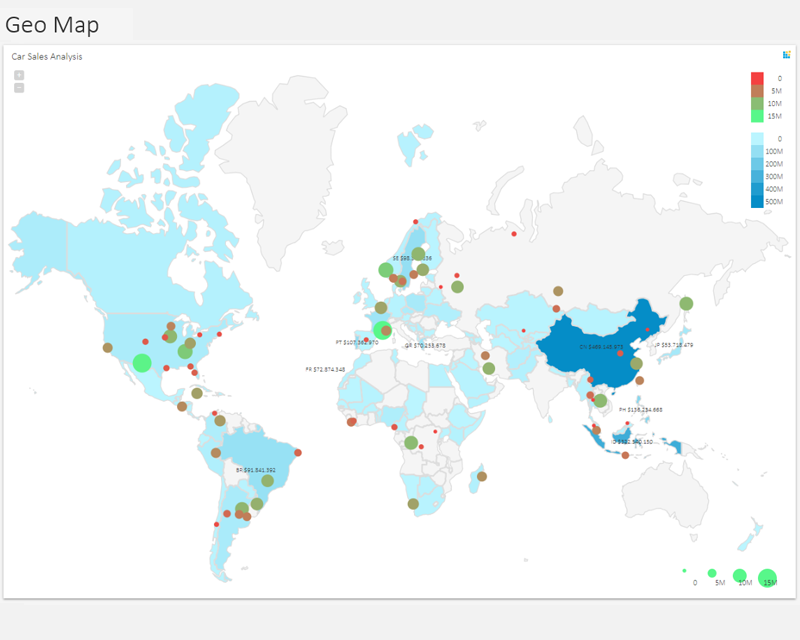800x640 pixels.
Task: Click the green bubble on Madagascar
Action: tap(482, 476)
